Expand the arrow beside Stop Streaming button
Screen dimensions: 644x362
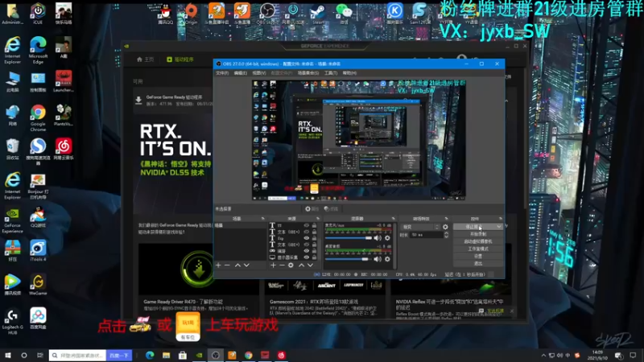499,227
